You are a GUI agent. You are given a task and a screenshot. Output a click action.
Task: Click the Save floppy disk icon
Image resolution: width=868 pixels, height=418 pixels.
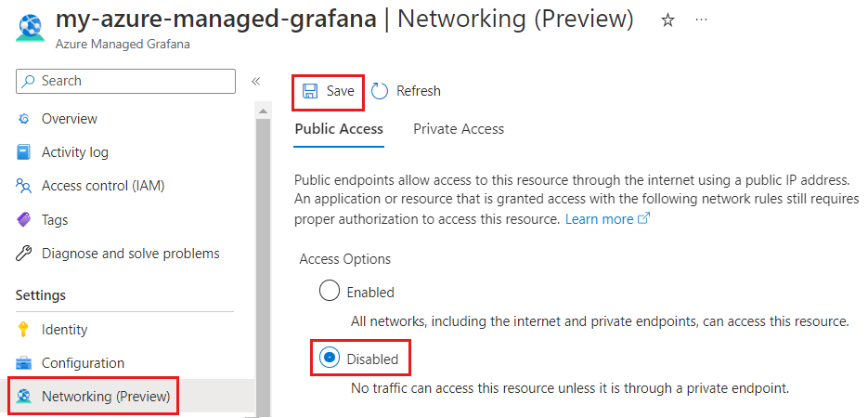tap(310, 91)
